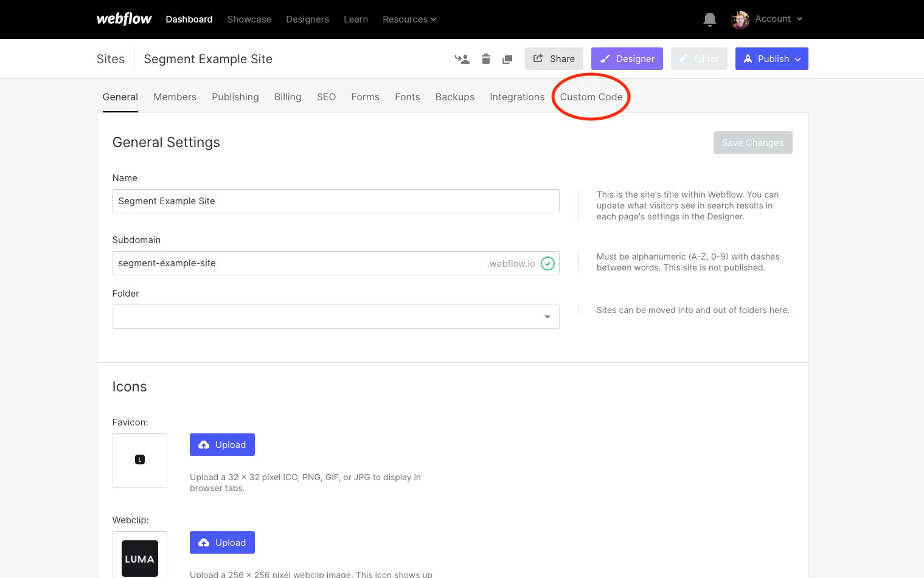Click the user avatar picture
This screenshot has width=924, height=578.
coord(740,19)
